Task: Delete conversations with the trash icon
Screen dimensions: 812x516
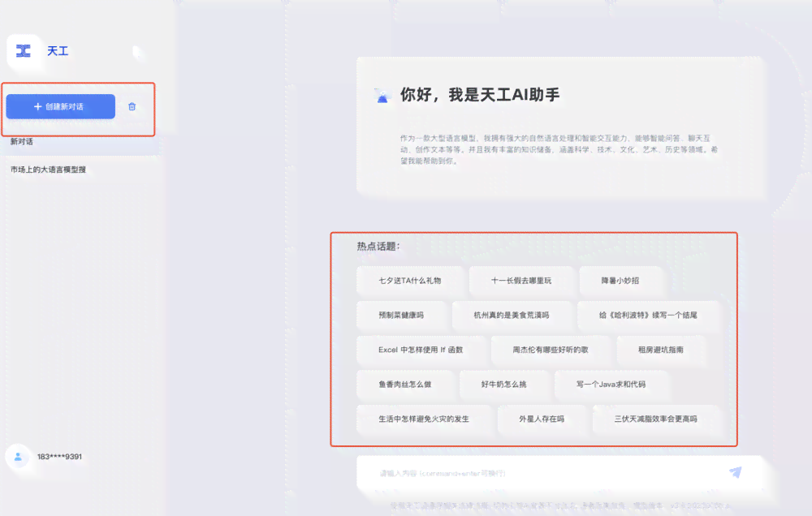Action: tap(132, 106)
